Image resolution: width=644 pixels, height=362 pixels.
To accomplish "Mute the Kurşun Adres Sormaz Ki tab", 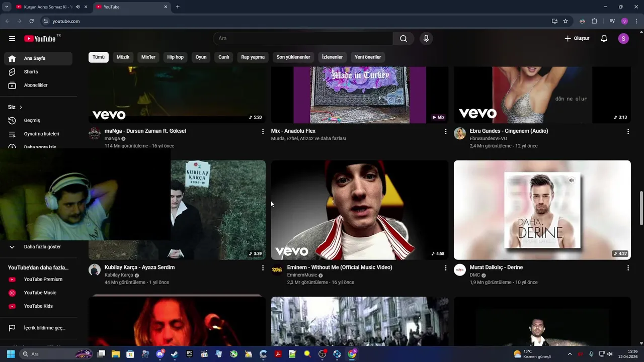I will 77,7.
